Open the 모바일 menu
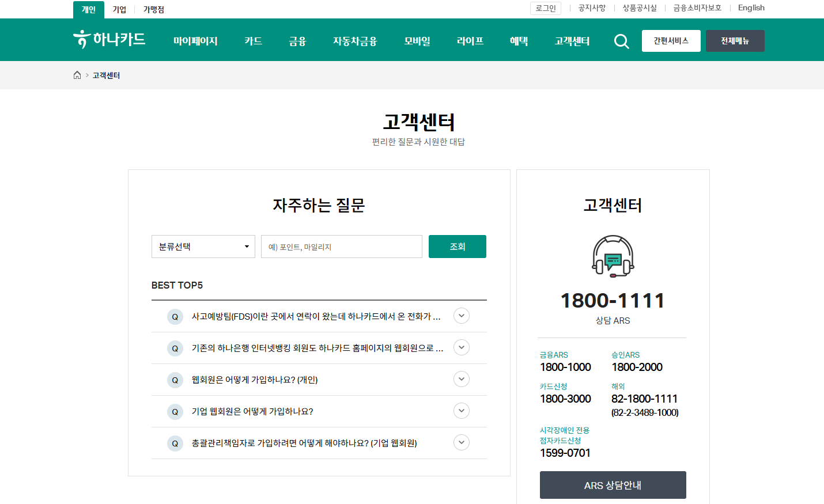 (417, 41)
